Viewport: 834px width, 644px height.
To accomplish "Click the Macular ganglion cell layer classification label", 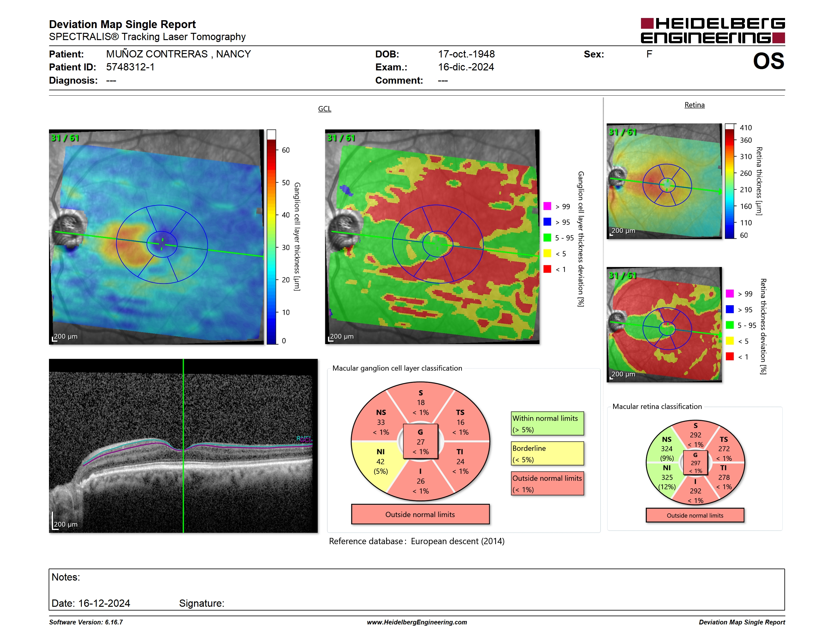I will 397,368.
